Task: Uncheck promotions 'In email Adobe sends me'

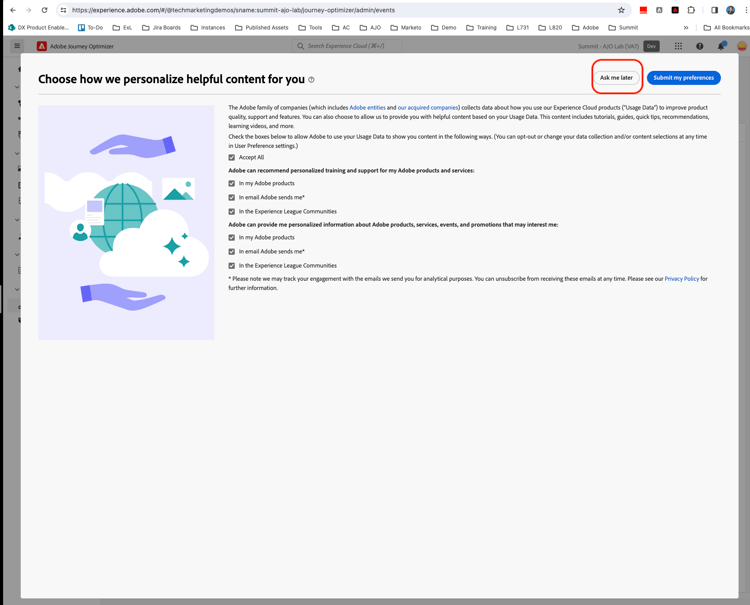Action: pos(232,251)
